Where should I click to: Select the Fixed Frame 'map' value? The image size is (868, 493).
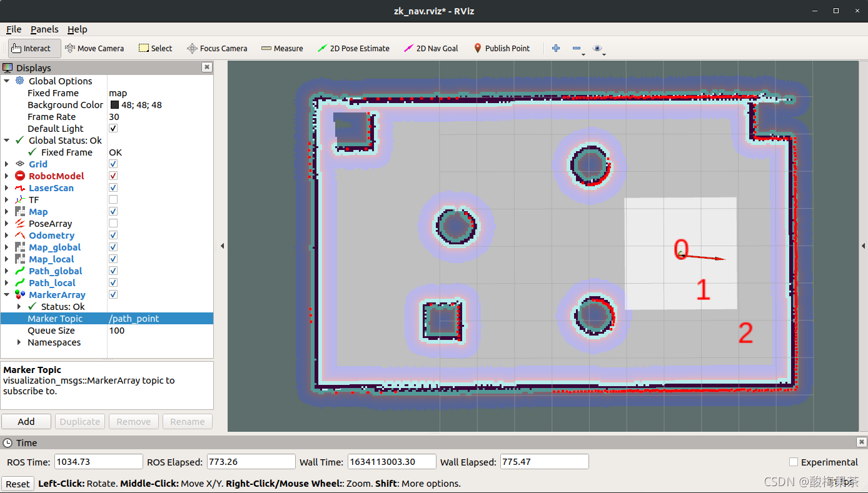click(x=118, y=92)
